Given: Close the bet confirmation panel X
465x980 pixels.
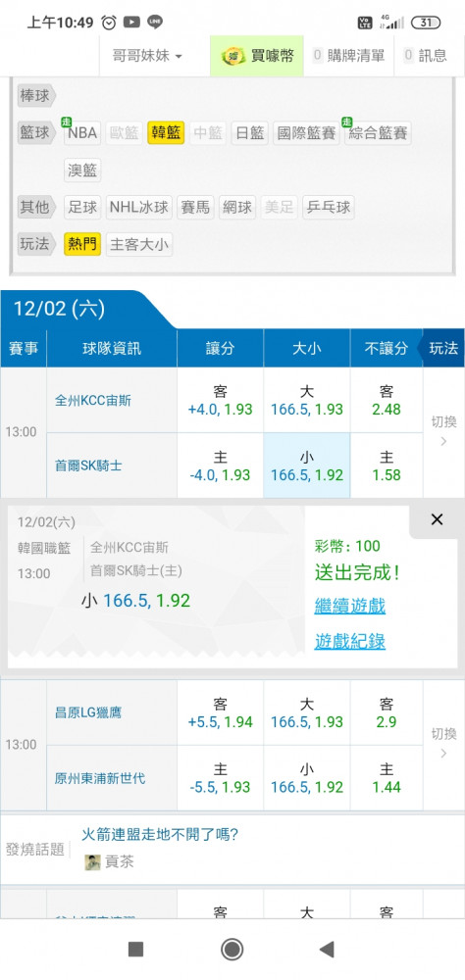Looking at the screenshot, I should [437, 519].
